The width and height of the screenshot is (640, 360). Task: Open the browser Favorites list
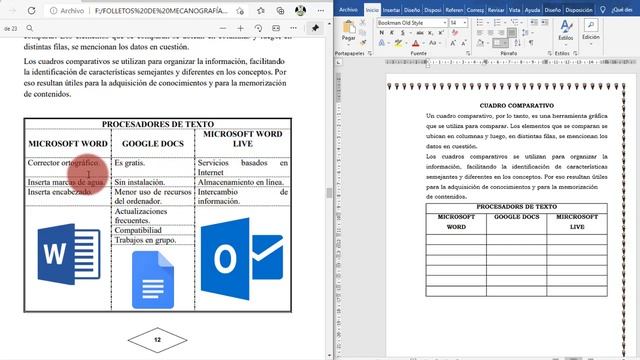pyautogui.click(x=260, y=11)
